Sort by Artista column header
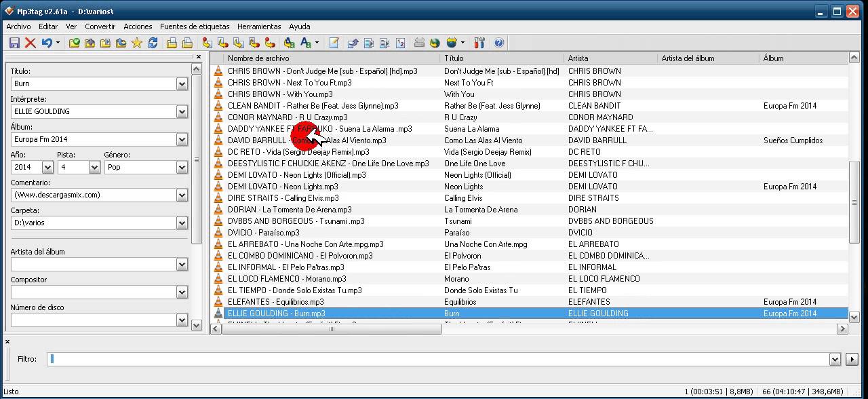 (611, 58)
